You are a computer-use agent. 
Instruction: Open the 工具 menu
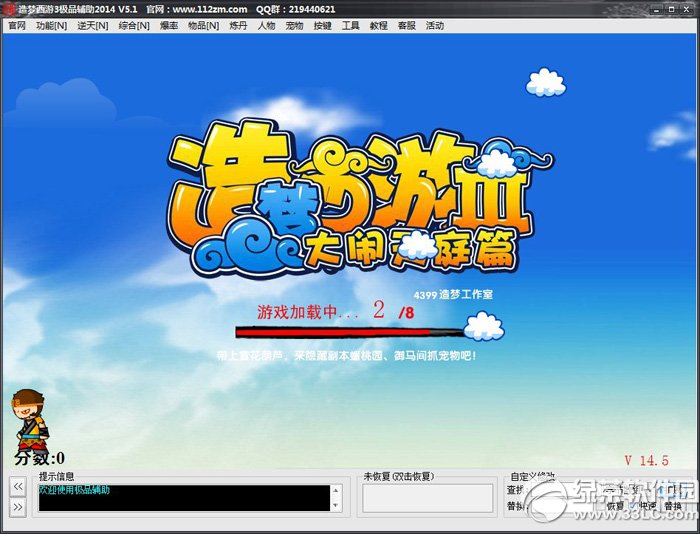tap(350, 26)
